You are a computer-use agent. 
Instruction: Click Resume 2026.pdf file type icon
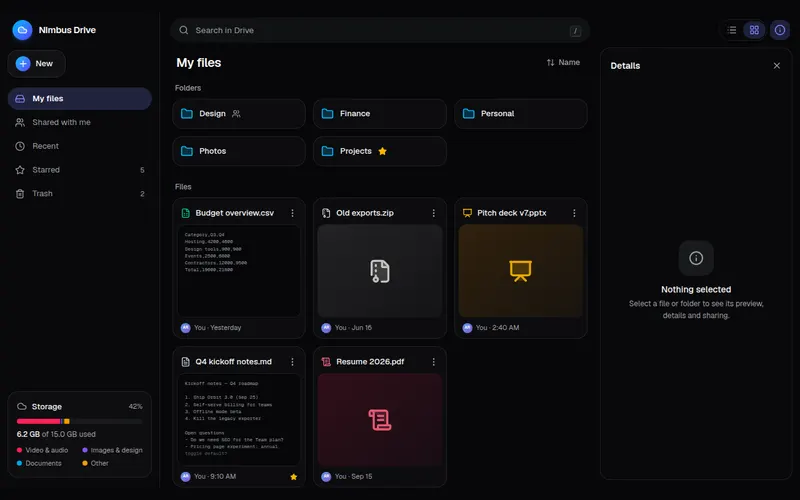click(x=326, y=362)
